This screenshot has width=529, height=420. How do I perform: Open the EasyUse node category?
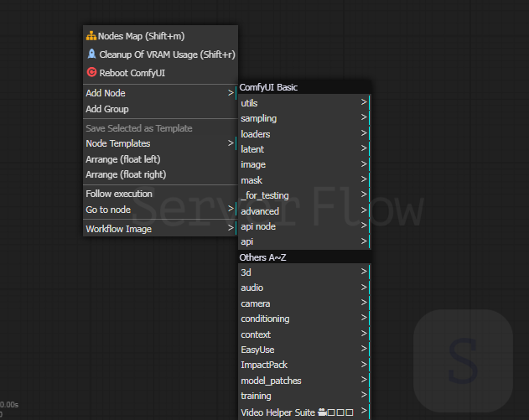[x=304, y=350]
